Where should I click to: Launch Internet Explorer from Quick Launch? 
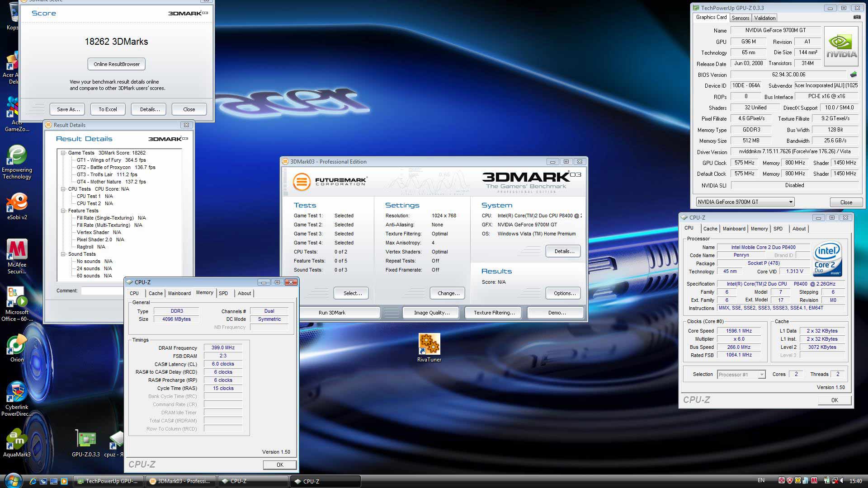pos(33,481)
